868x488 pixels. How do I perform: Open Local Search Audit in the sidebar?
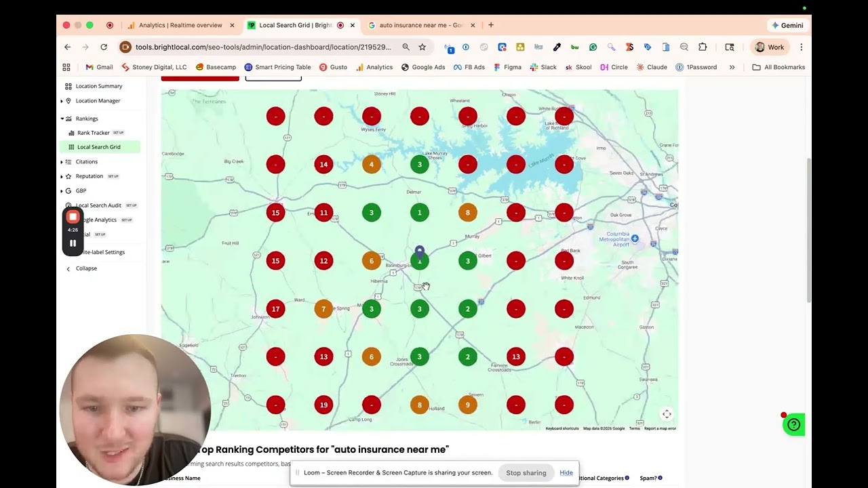point(98,205)
